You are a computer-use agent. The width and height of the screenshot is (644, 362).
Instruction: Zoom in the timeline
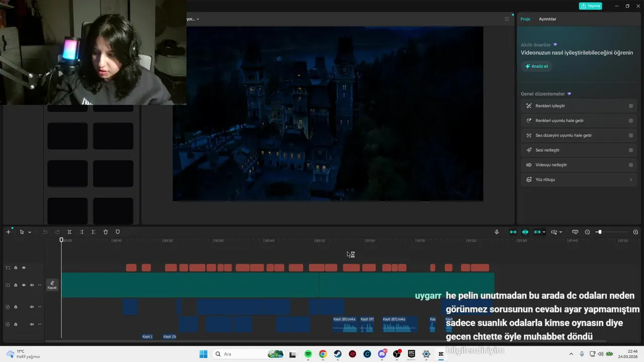coord(635,232)
